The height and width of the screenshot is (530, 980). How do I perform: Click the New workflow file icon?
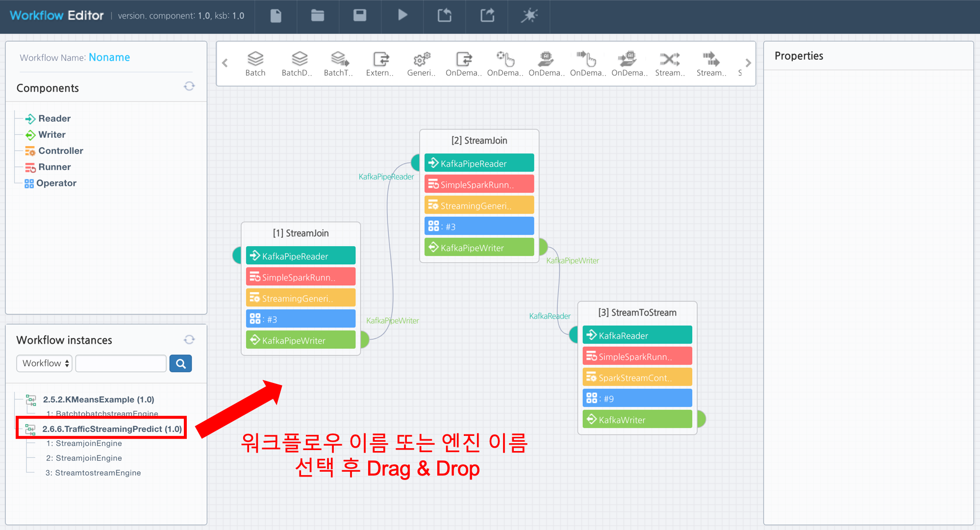click(276, 16)
